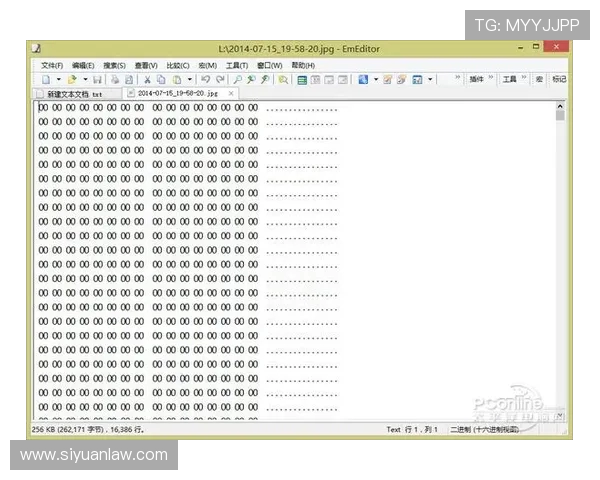600x480 pixels.
Task: Click the Copy icon in toolbar
Action: tap(161, 79)
